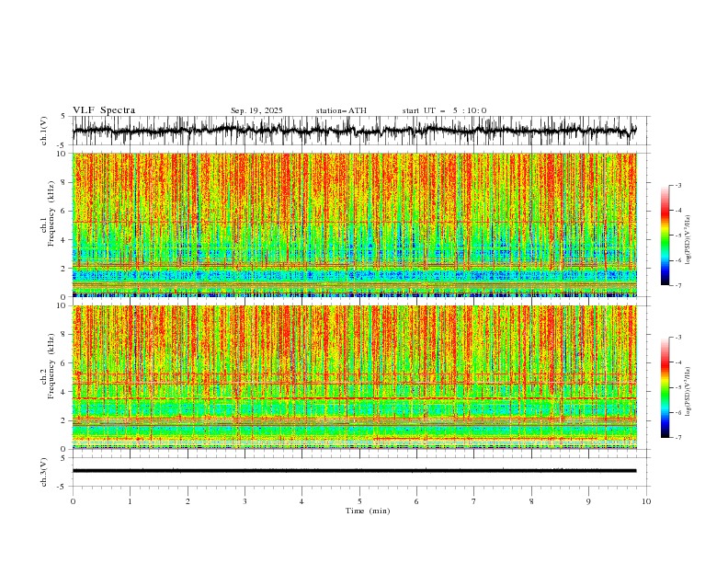Click the 'start UT = 5 :10: 0' label
Image resolution: width=728 pixels, height=563 pixels.
444,110
